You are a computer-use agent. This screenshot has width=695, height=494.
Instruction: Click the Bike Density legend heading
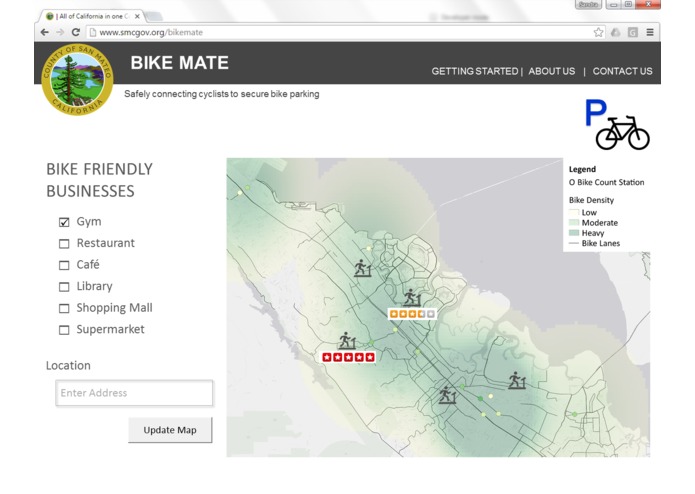point(591,200)
